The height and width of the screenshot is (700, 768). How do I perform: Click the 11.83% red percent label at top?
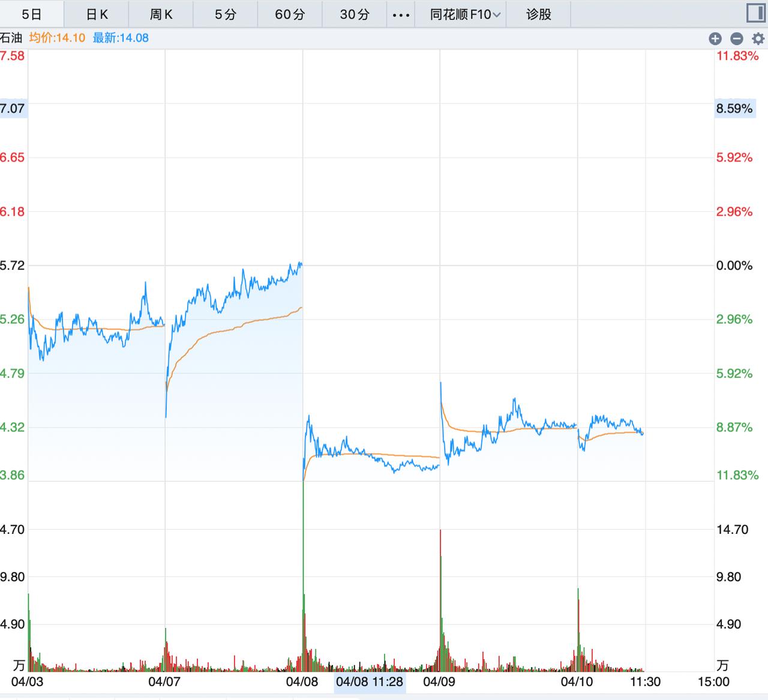pos(737,56)
